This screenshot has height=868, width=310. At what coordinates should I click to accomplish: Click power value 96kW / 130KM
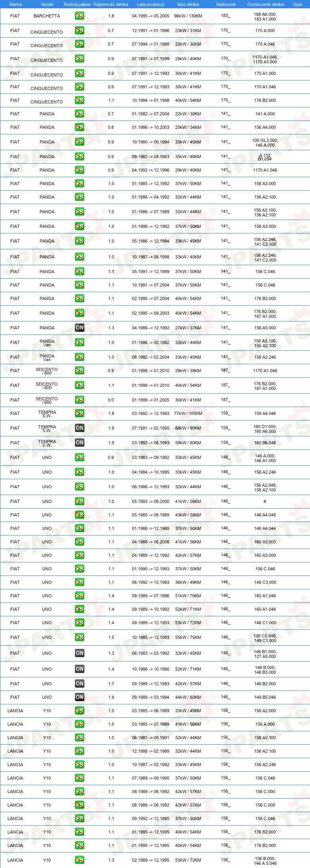pyautogui.click(x=188, y=16)
